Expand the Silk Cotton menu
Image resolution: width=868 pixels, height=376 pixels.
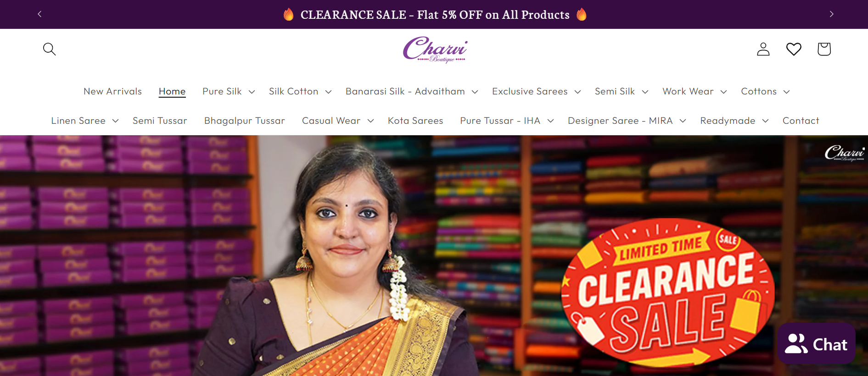point(300,92)
